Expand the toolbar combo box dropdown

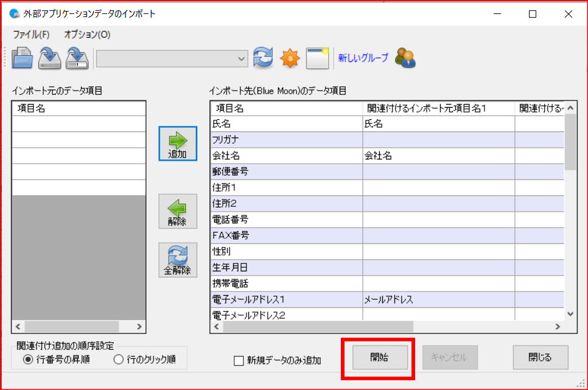tap(242, 59)
